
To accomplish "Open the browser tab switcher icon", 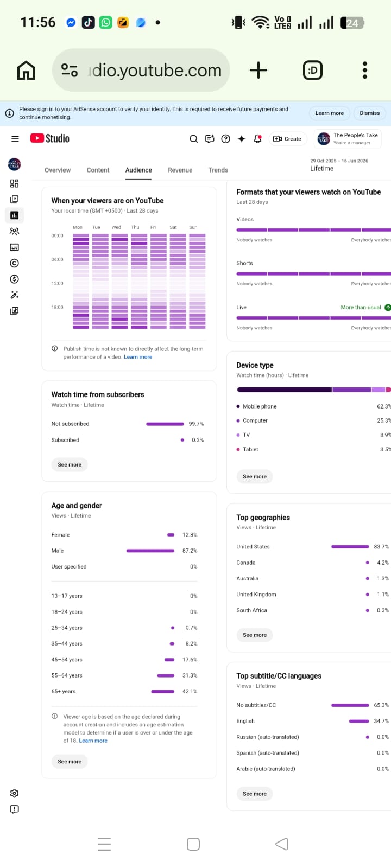I will click(312, 70).
